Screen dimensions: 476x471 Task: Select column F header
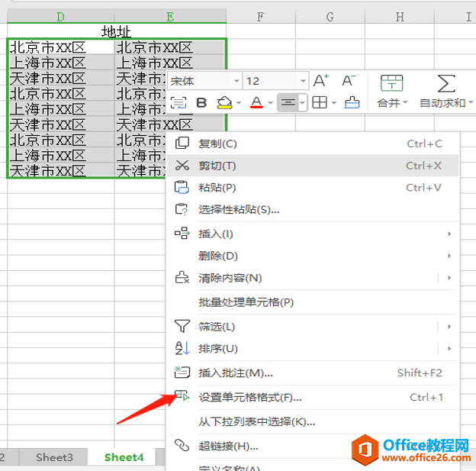click(x=260, y=16)
